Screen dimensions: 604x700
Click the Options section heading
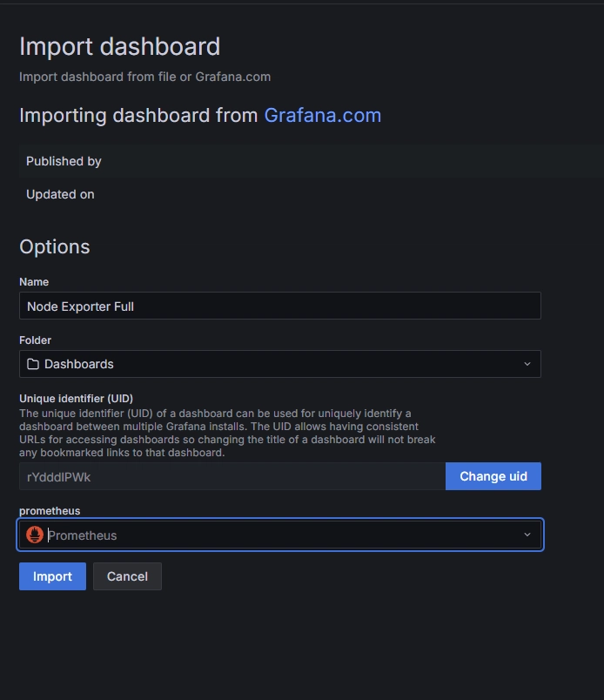(x=55, y=247)
